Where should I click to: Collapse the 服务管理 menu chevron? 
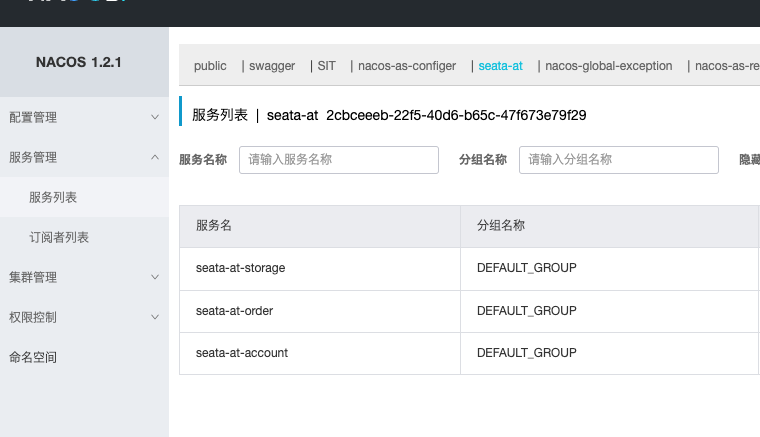[x=154, y=157]
